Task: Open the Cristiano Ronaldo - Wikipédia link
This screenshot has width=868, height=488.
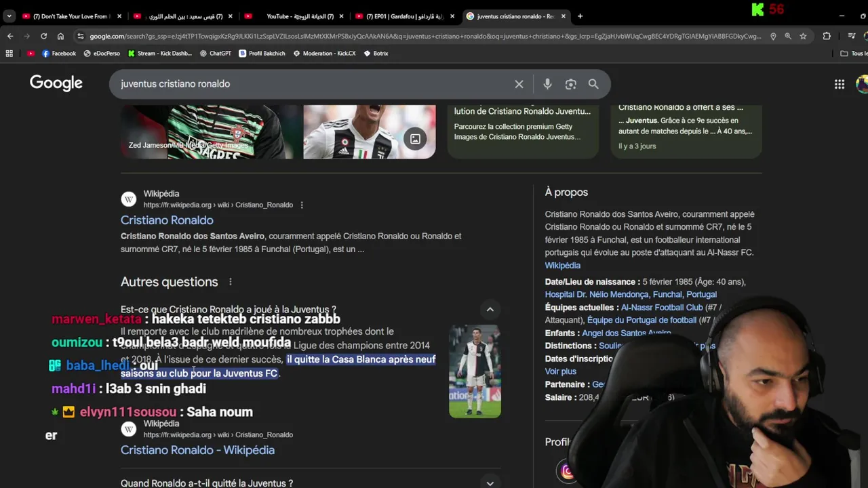Action: point(197,450)
